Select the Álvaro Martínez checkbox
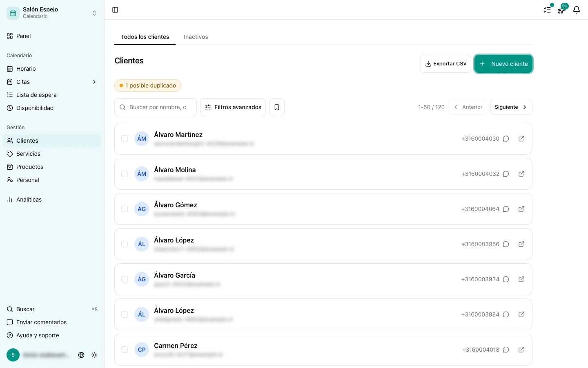 coord(125,139)
